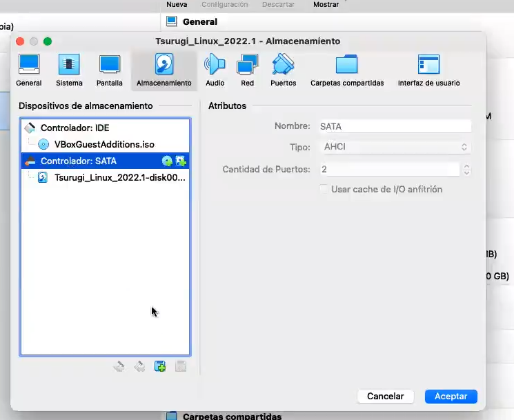Select Tsurugi_Linux_2022.1-disk00 hard disk entry
The height and width of the screenshot is (420, 514).
click(106, 177)
